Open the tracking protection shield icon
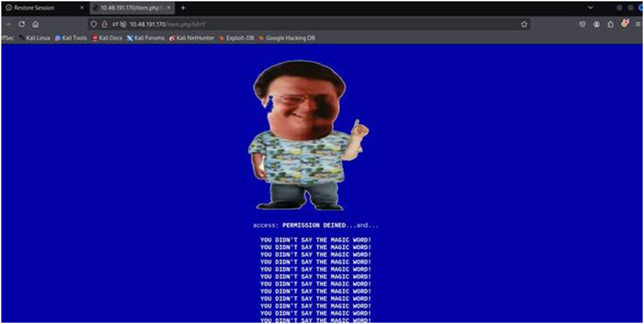The height and width of the screenshot is (324, 644). tap(94, 24)
